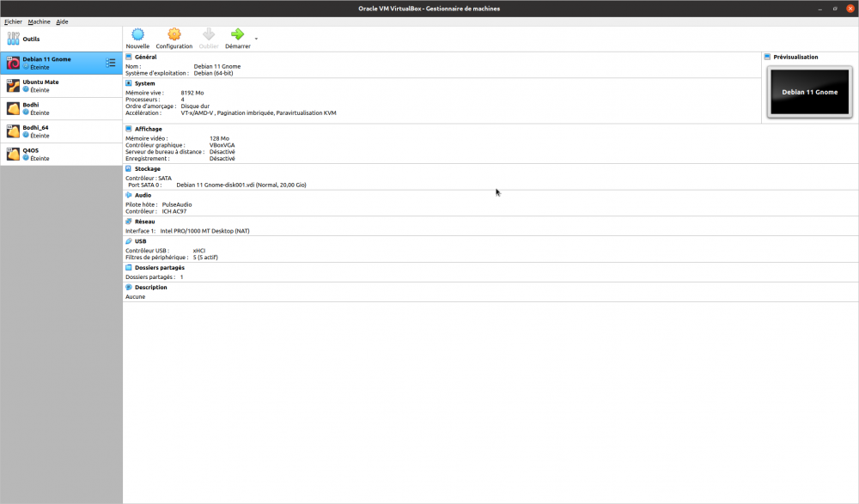Click the Dossiers partagés section icon
Screen dimensions: 859x504
coord(129,267)
